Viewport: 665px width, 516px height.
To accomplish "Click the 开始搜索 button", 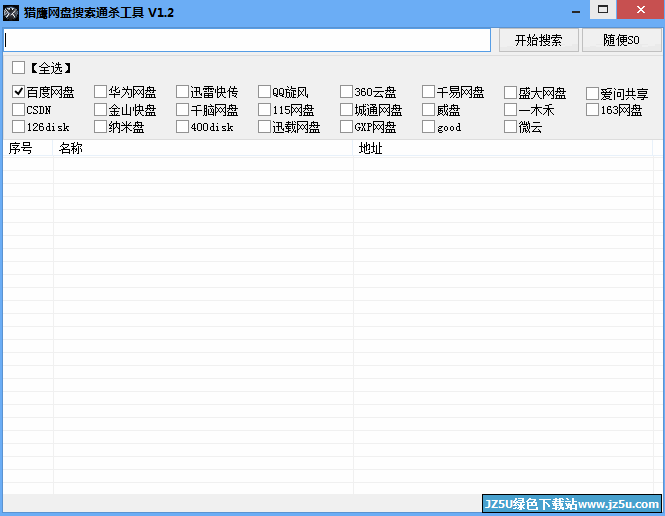I will [x=539, y=40].
